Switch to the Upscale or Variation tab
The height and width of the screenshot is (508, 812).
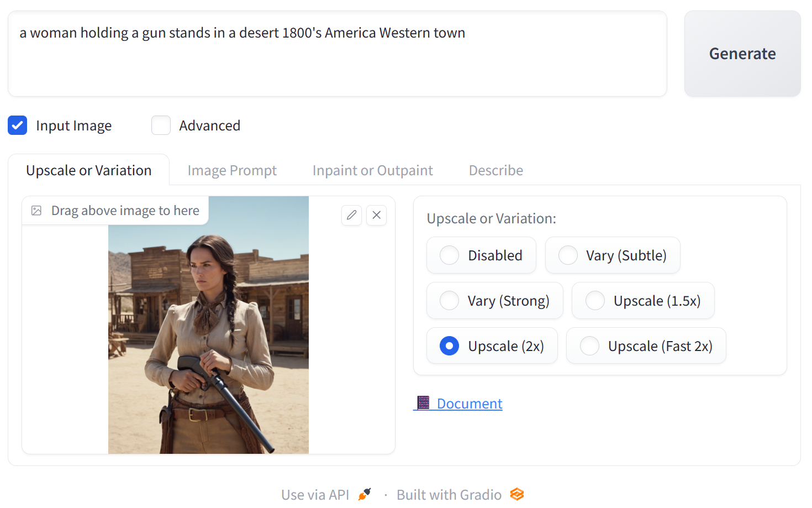pyautogui.click(x=89, y=170)
